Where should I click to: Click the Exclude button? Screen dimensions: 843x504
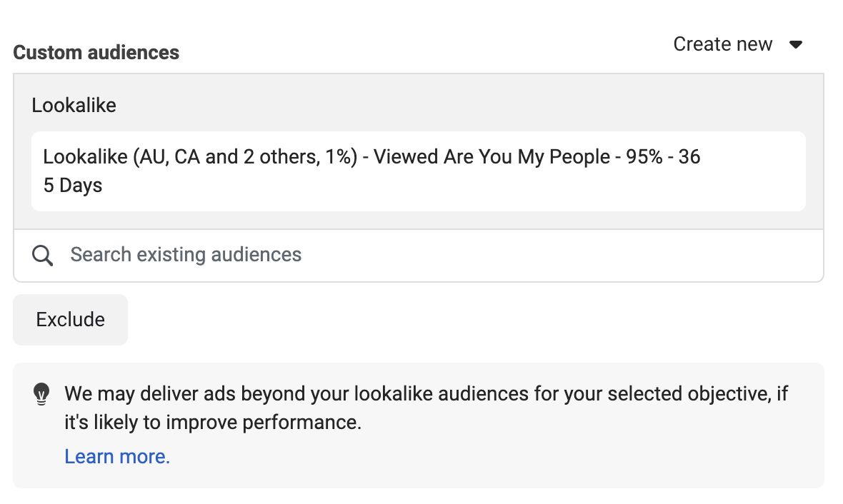[71, 320]
